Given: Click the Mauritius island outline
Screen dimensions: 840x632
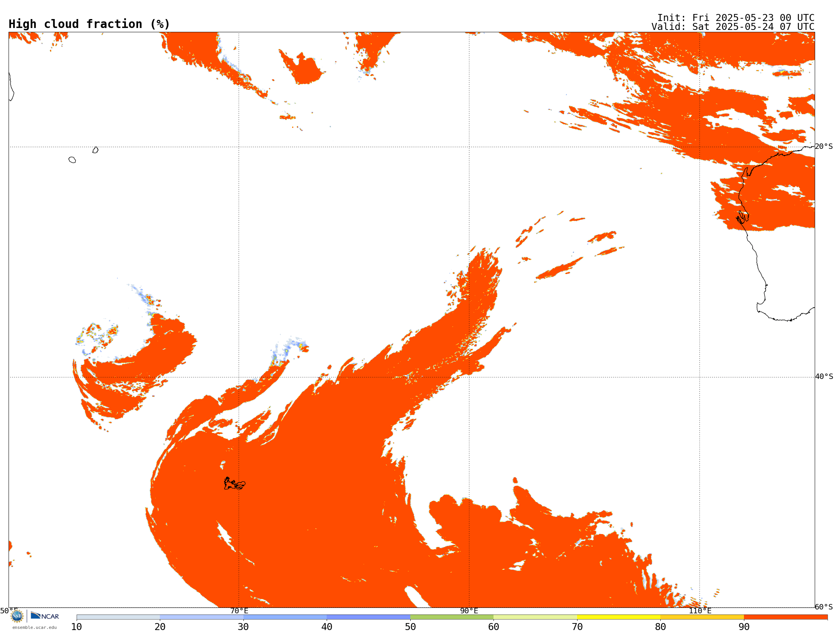Looking at the screenshot, I should (x=95, y=150).
